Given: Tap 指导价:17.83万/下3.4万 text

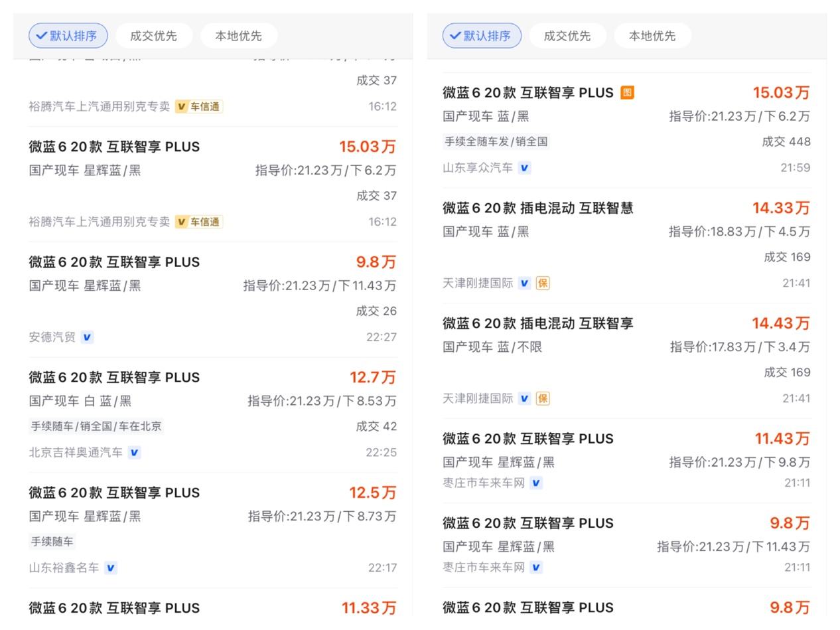Looking at the screenshot, I should pyautogui.click(x=740, y=347).
